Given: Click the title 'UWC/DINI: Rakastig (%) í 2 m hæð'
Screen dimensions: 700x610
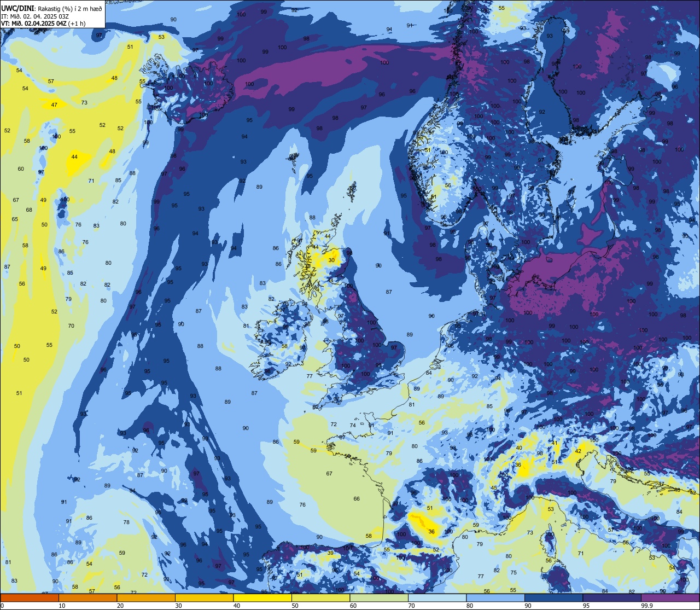Looking at the screenshot, I should point(51,9).
